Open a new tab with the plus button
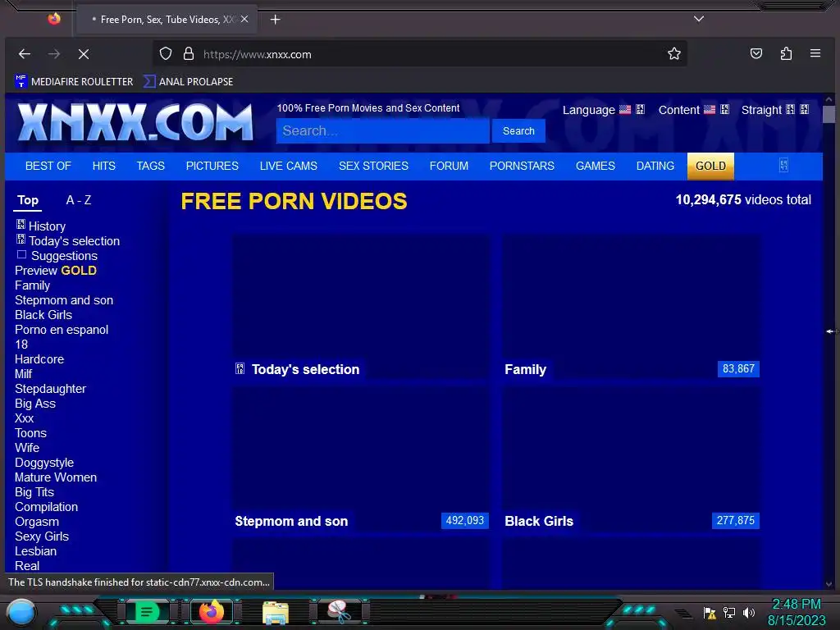 (275, 20)
